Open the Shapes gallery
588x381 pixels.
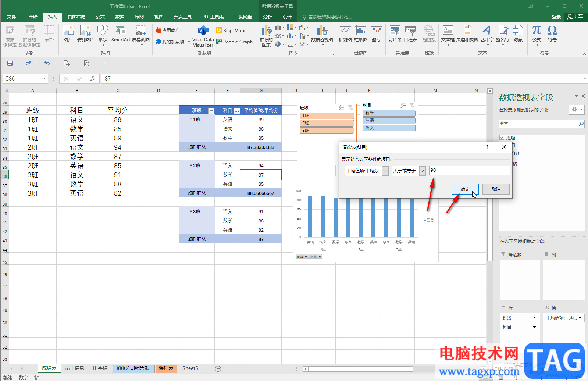103,35
